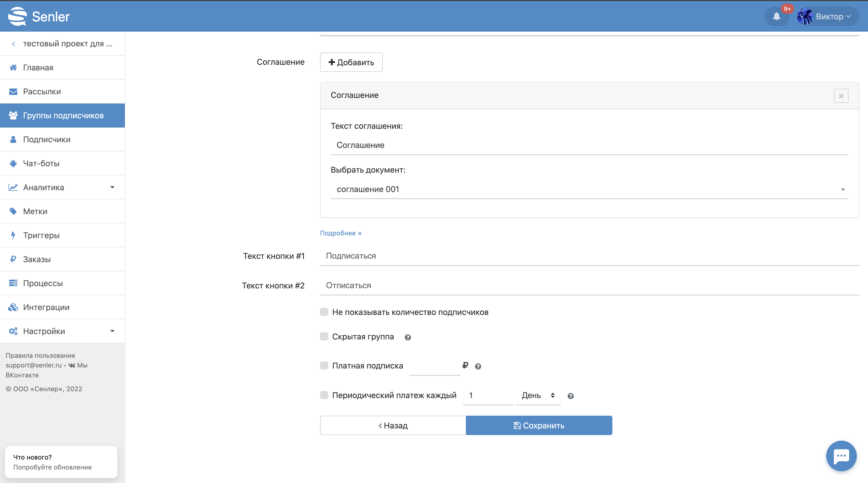Click the Senler logo
Viewport: 868px width, 483px height.
pyautogui.click(x=39, y=16)
